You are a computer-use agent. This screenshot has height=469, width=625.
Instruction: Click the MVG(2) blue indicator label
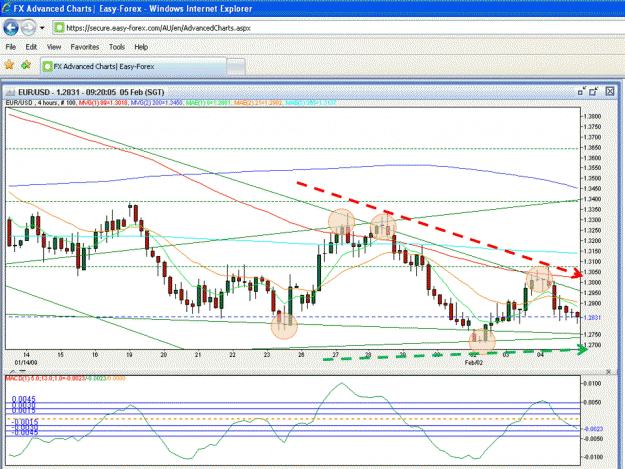click(x=156, y=103)
